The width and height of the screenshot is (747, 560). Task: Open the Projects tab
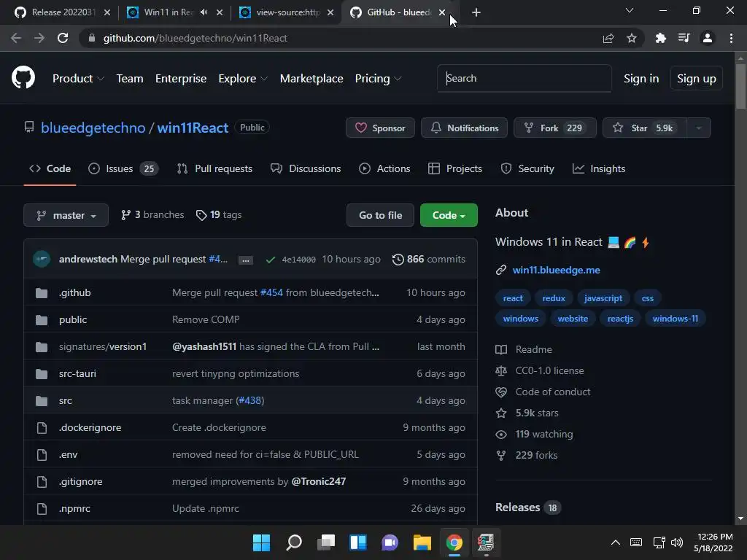pos(455,168)
